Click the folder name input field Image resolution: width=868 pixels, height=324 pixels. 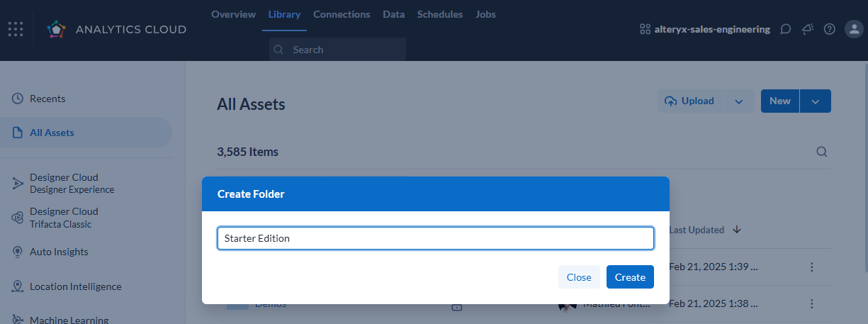(x=435, y=238)
